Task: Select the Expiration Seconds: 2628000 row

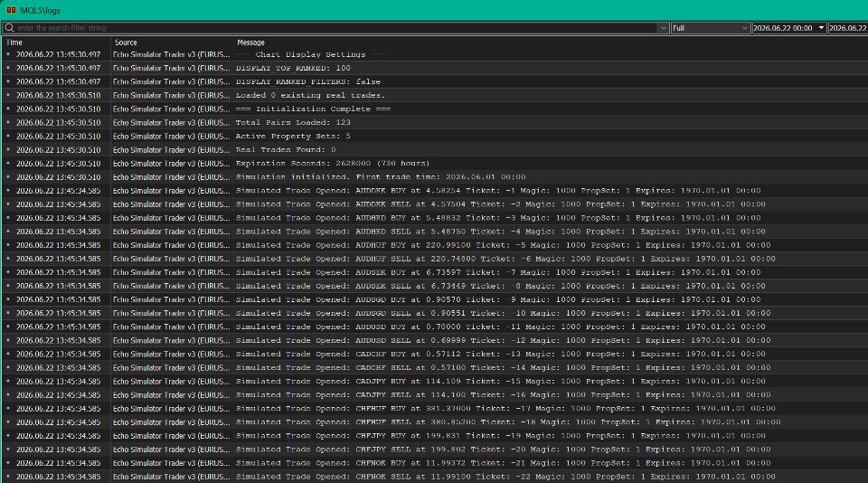Action: pyautogui.click(x=434, y=164)
